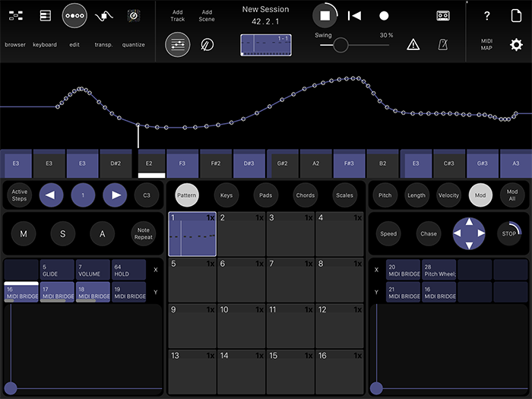Image resolution: width=532 pixels, height=399 pixels.
Task: Click the Swing slider knob
Action: pos(340,45)
